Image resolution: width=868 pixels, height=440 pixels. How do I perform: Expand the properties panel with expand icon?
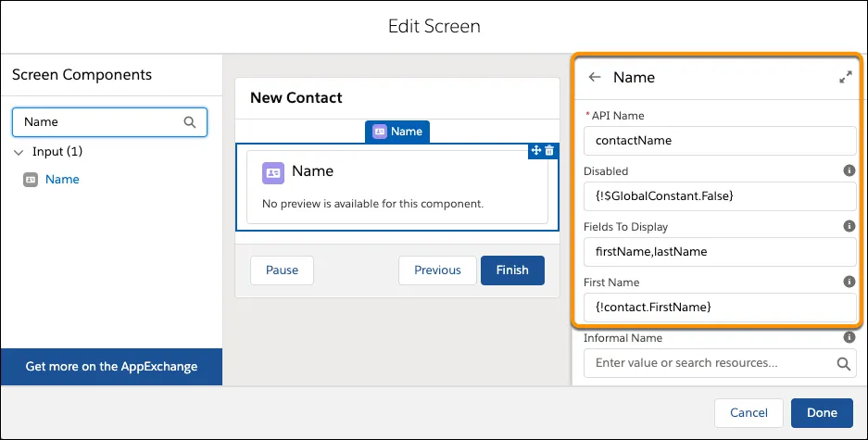coord(845,78)
